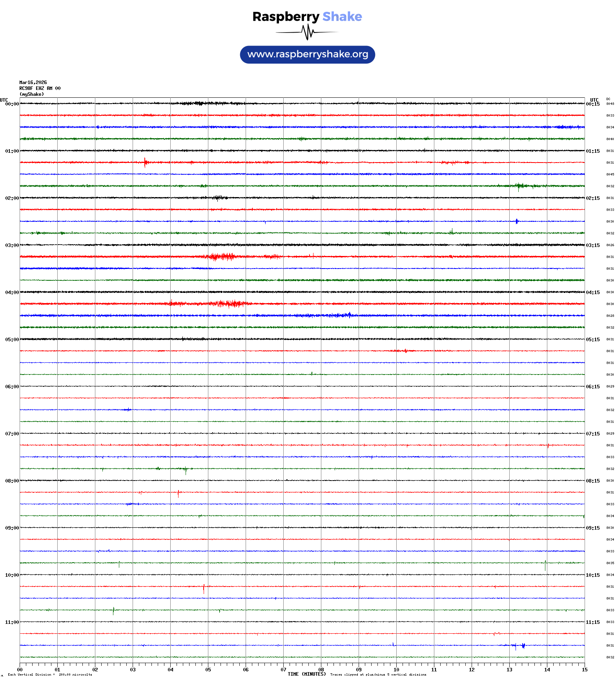This screenshot has width=616, height=680.
Task: Click the green burst on the 01:45 trace
Action: pyautogui.click(x=520, y=186)
